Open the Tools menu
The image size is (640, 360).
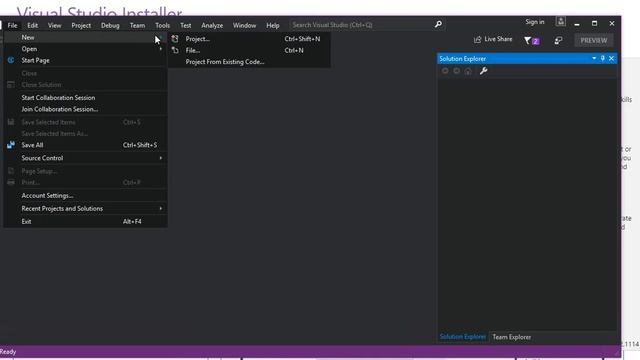tap(162, 25)
